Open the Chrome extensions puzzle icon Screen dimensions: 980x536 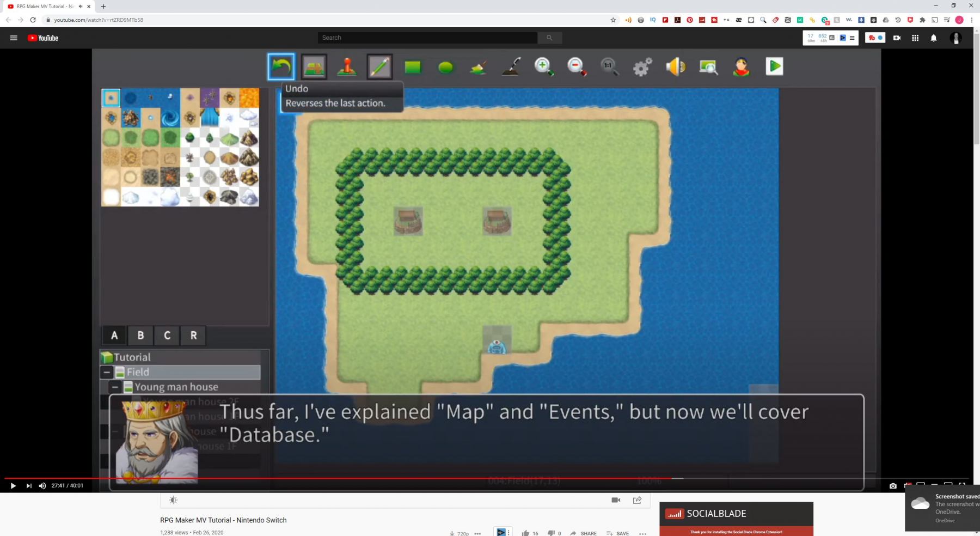922,20
